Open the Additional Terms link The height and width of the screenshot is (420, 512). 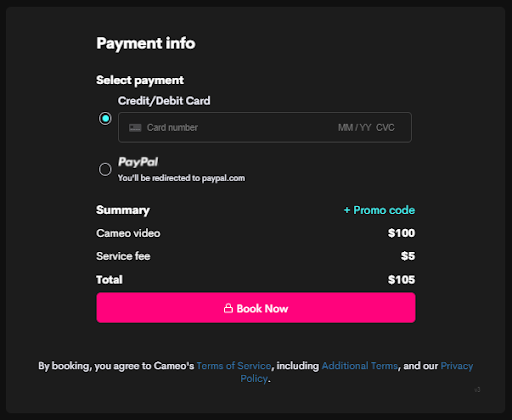360,366
